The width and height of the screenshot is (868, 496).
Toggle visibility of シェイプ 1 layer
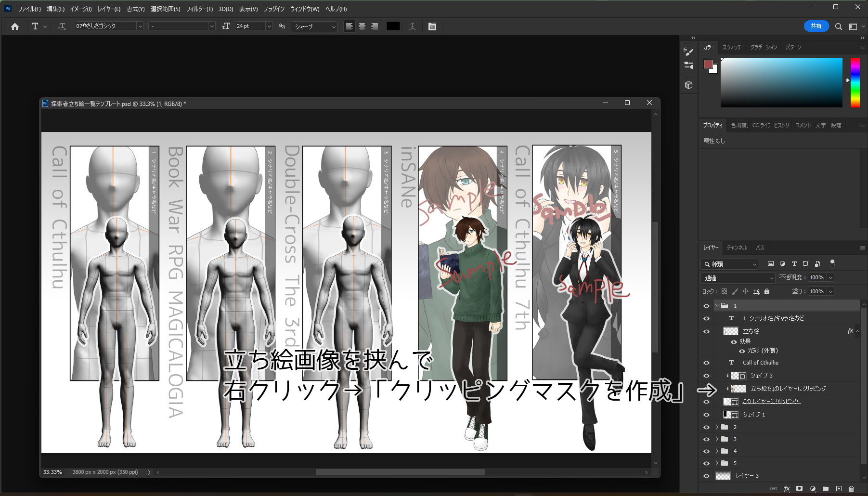point(706,415)
